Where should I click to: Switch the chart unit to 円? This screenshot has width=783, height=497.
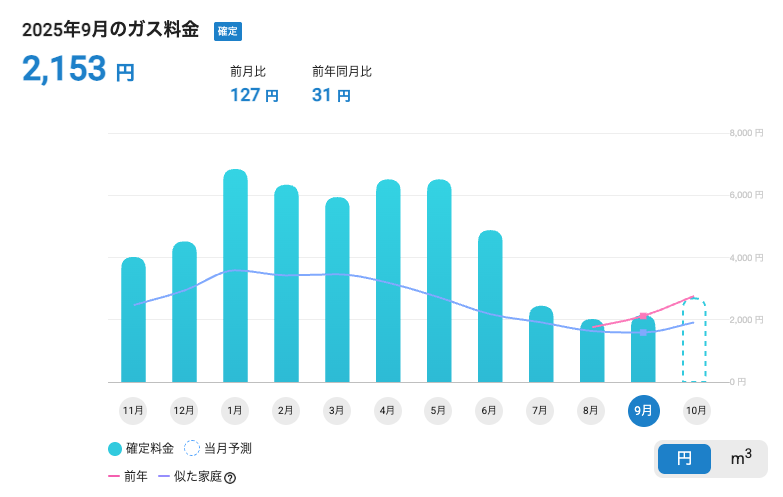[684, 458]
